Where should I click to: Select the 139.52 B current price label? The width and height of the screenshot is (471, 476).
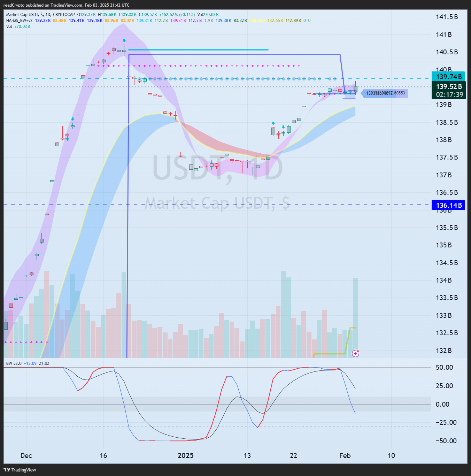(x=449, y=86)
